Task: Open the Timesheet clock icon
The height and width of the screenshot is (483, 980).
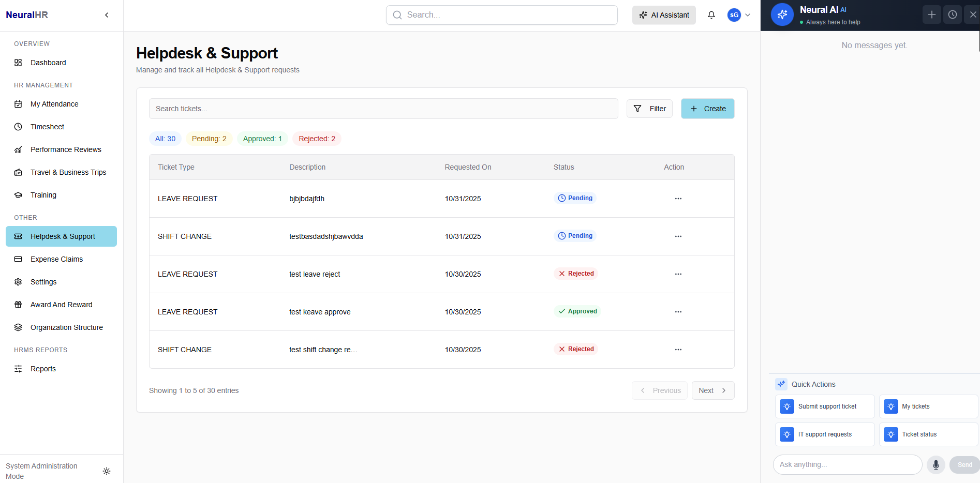Action: [18, 126]
